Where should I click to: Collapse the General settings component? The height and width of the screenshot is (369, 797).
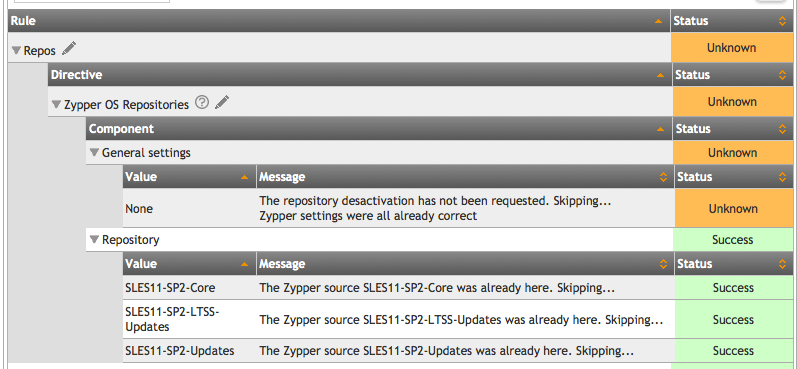pos(94,152)
